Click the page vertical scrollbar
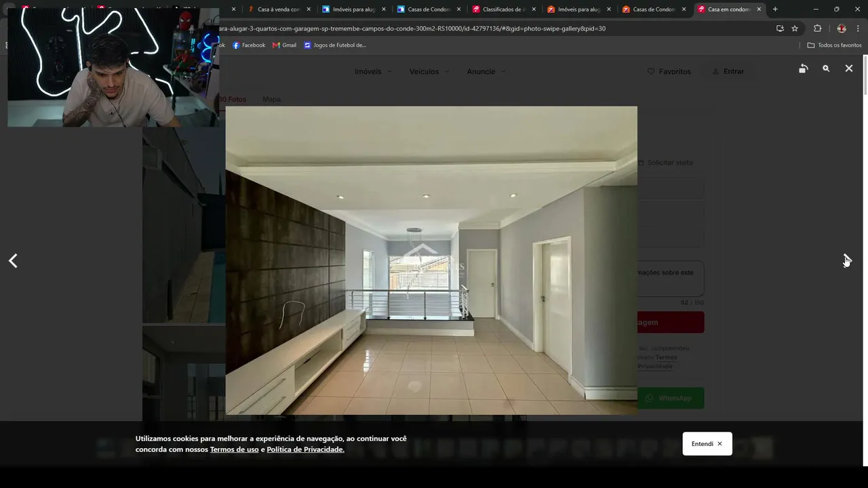Image resolution: width=868 pixels, height=488 pixels. 864,75
